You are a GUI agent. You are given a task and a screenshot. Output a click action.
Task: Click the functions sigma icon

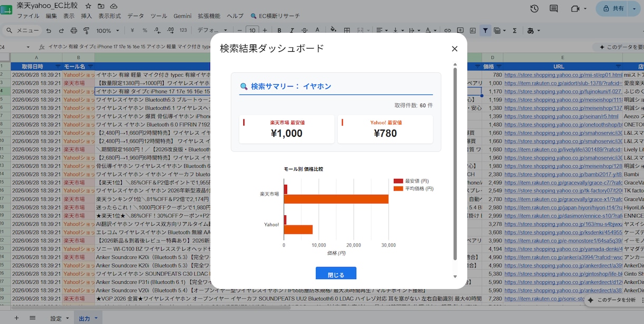click(x=515, y=31)
